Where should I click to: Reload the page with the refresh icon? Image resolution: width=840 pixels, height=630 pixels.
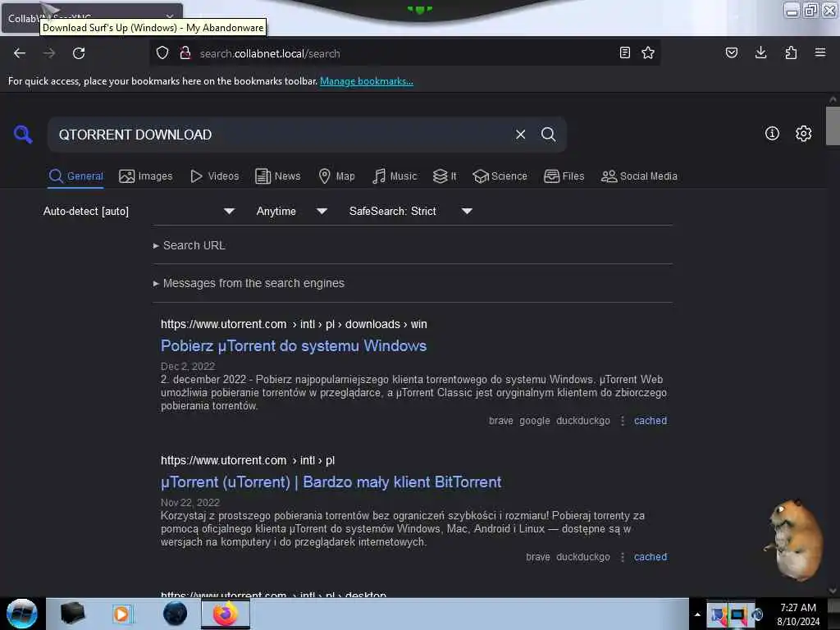click(x=79, y=53)
